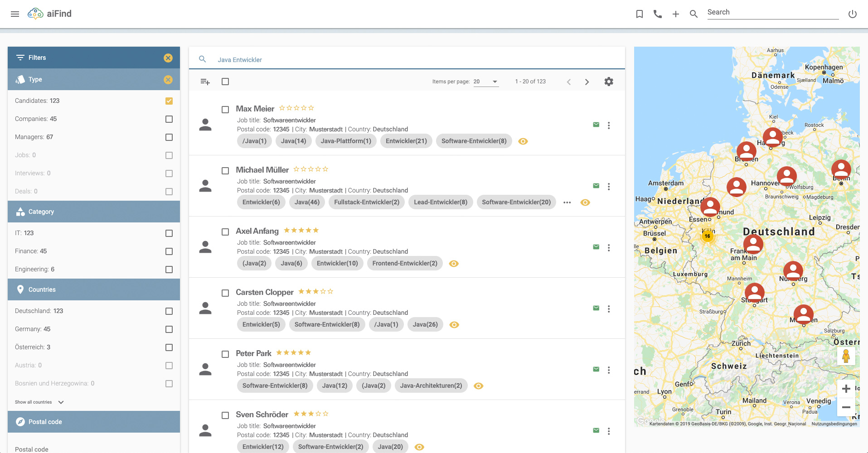Image resolution: width=868 pixels, height=453 pixels.
Task: Go to next results page
Action: (587, 82)
